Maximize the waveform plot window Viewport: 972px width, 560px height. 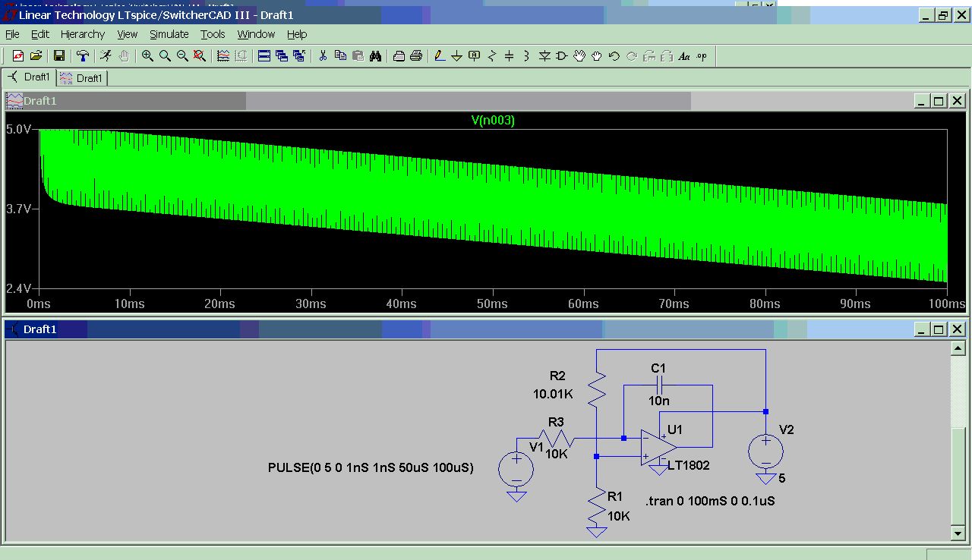tap(939, 101)
